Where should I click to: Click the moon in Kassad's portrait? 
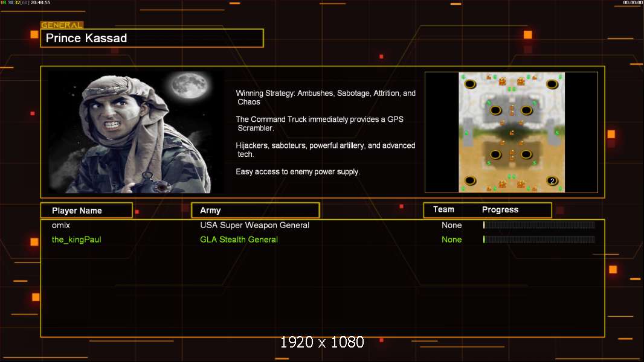point(189,85)
